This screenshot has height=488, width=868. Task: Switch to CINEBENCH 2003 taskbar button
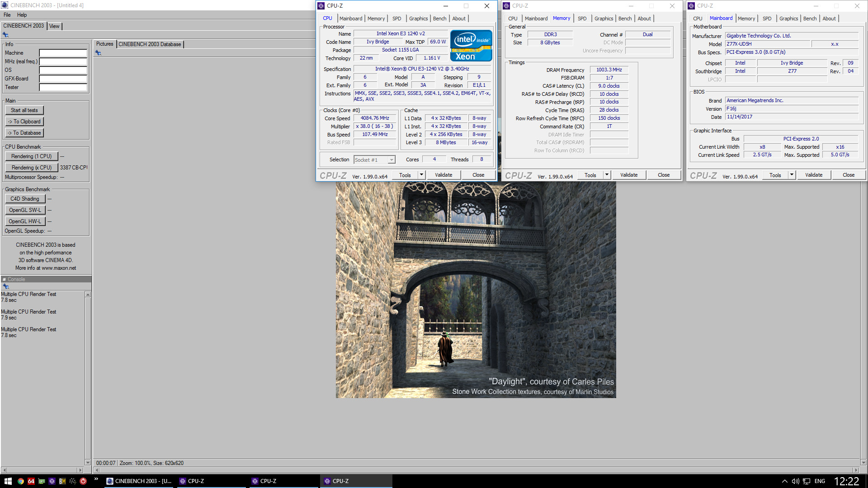tap(139, 481)
